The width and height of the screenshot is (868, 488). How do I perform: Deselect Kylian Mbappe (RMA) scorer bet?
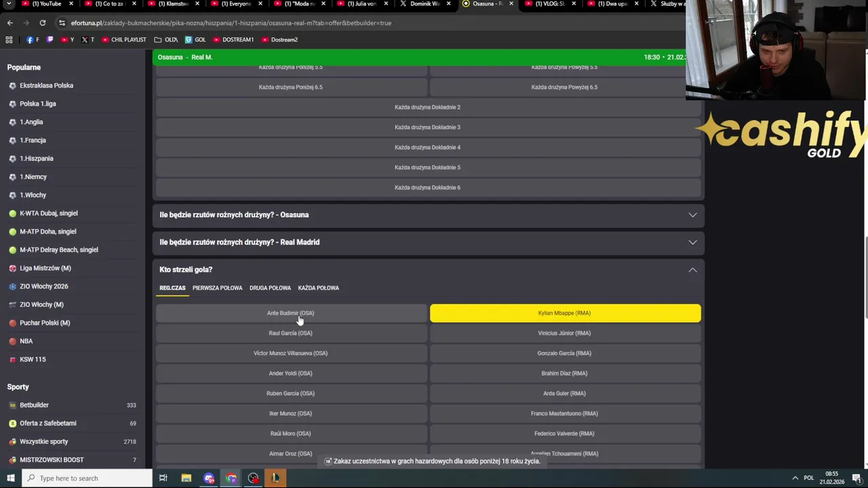point(565,313)
